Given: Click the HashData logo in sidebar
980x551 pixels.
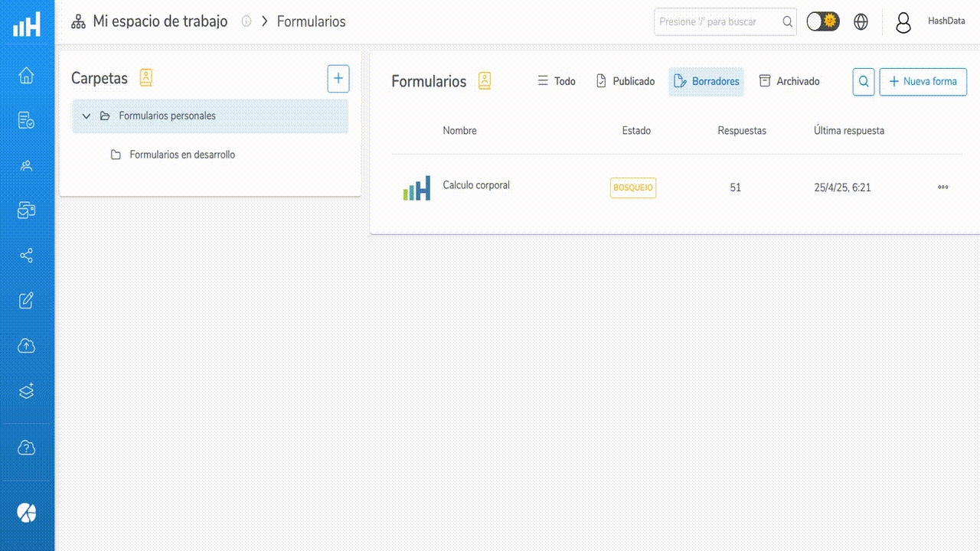Looking at the screenshot, I should click(27, 24).
